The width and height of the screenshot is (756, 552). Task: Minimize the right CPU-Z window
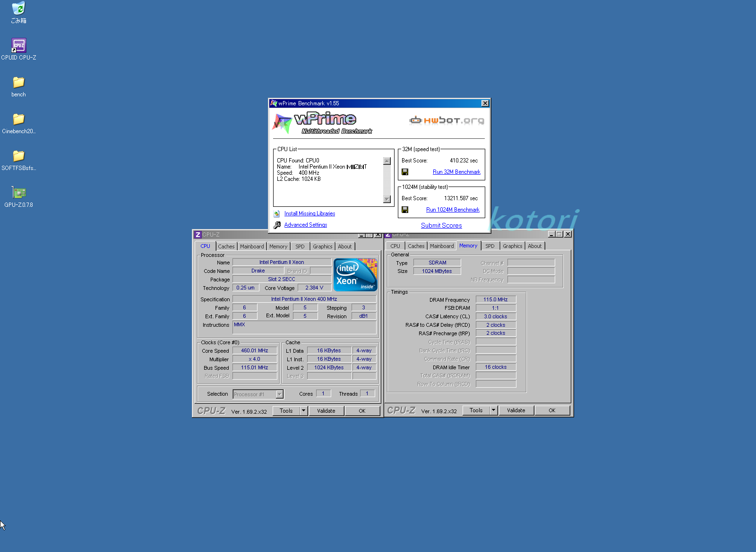coord(551,234)
